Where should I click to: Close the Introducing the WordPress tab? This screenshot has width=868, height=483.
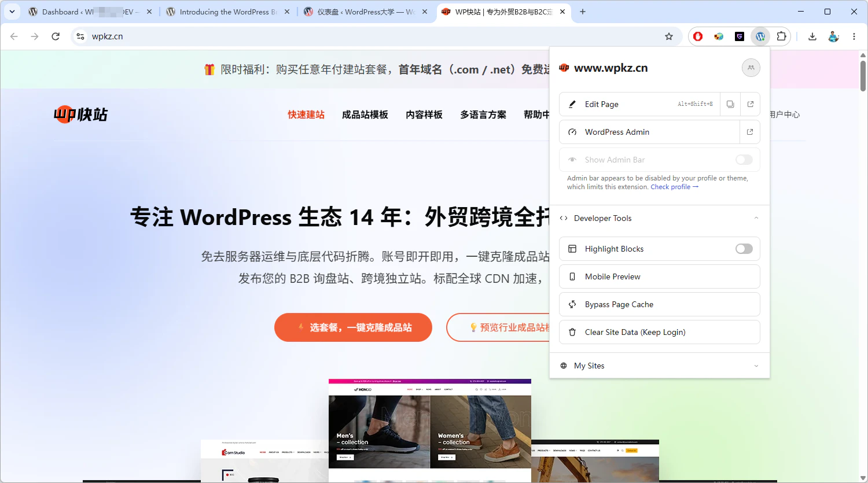pyautogui.click(x=287, y=12)
